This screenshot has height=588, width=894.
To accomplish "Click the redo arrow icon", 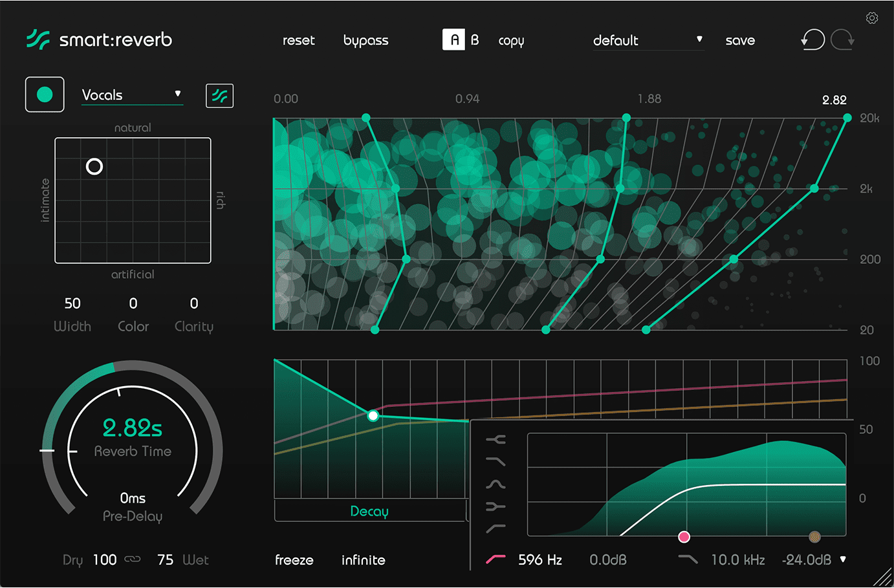I will click(x=842, y=40).
